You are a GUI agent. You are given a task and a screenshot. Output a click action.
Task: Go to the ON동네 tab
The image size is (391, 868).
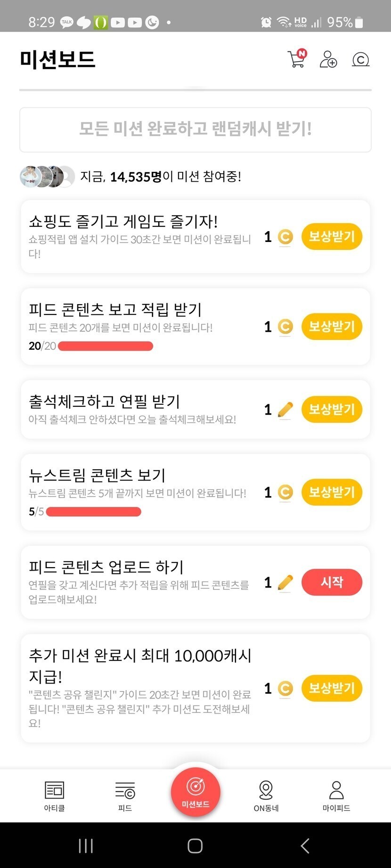click(266, 796)
